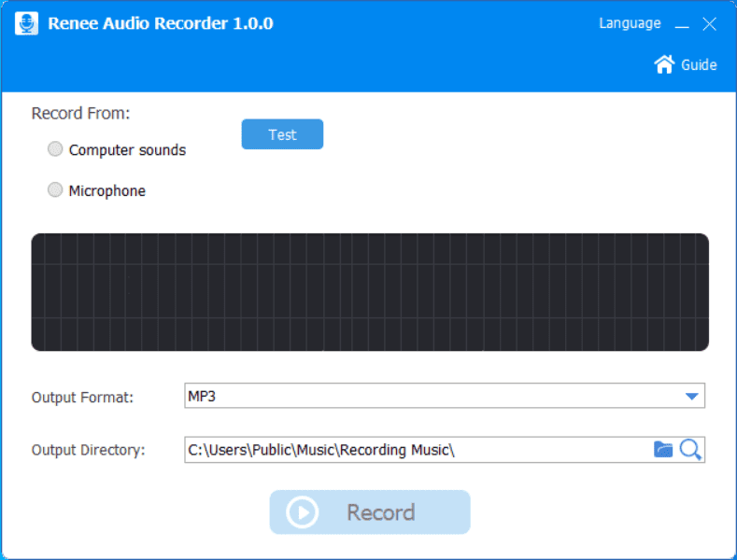This screenshot has height=560, width=737.
Task: Open the Language menu
Action: (630, 23)
